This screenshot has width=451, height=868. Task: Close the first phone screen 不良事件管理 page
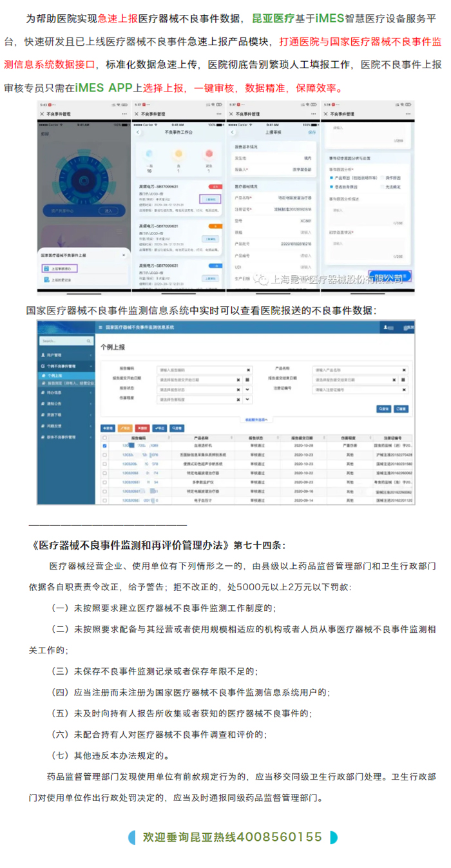point(43,114)
